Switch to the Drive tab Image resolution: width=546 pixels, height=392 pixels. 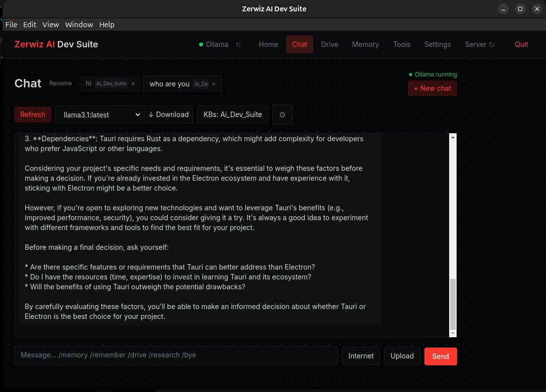(x=330, y=44)
